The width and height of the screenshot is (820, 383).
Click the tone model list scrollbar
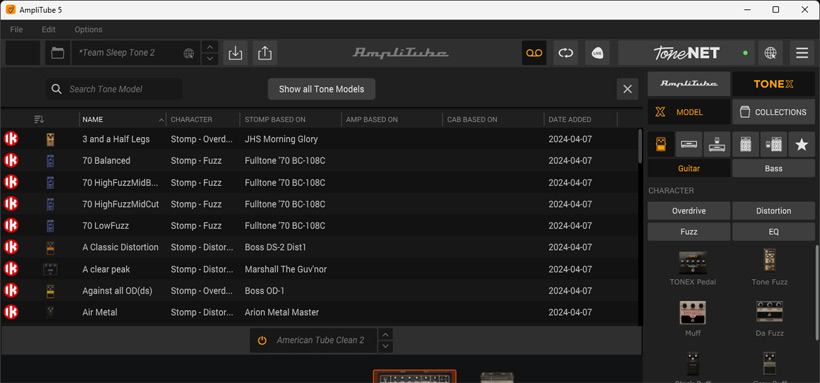point(640,147)
